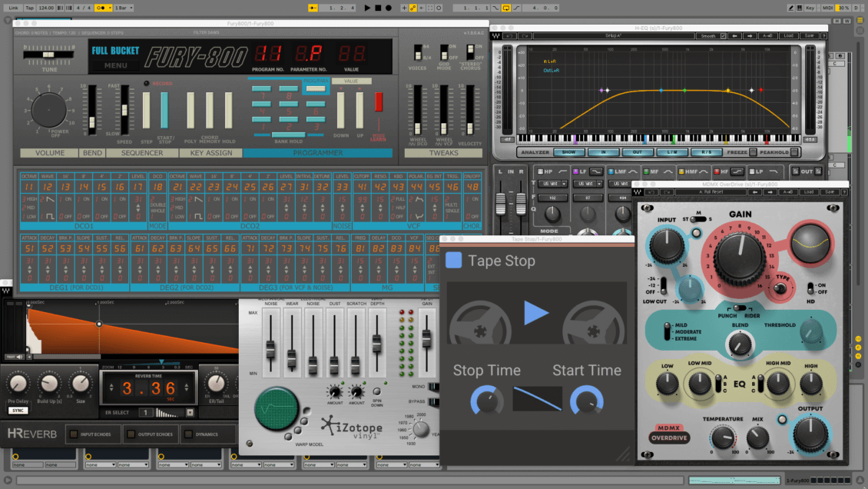868x489 pixels.
Task: Check INPUT ECHOES in H-Reverb
Action: coord(74,434)
